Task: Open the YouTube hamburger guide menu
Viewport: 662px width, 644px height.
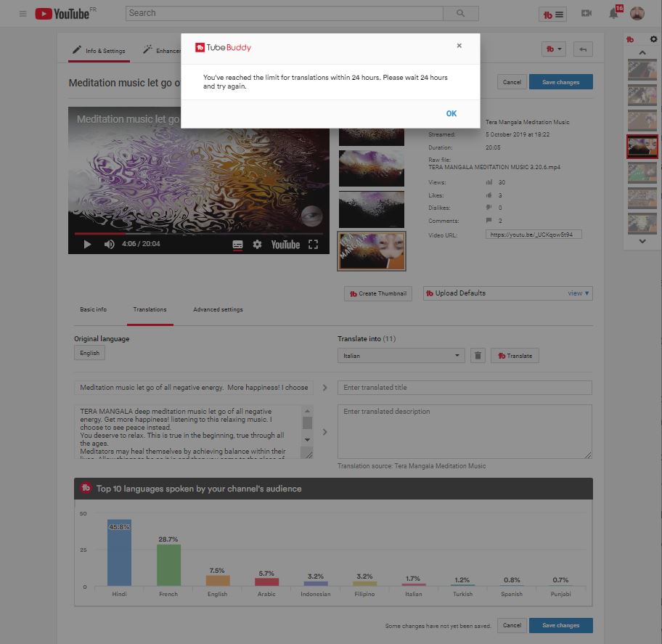Action: tap(23, 14)
